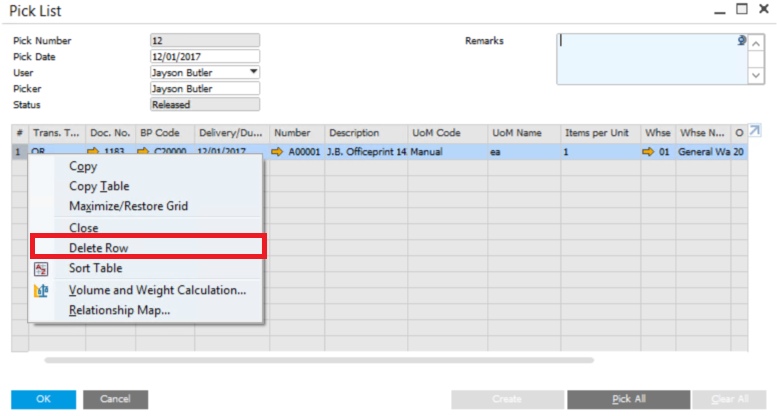This screenshot has height=416, width=777.
Task: Click the small icon inside the Remarks box
Action: 741,41
